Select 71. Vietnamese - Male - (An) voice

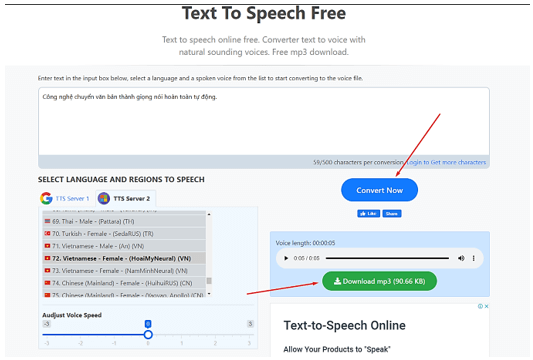(x=124, y=246)
